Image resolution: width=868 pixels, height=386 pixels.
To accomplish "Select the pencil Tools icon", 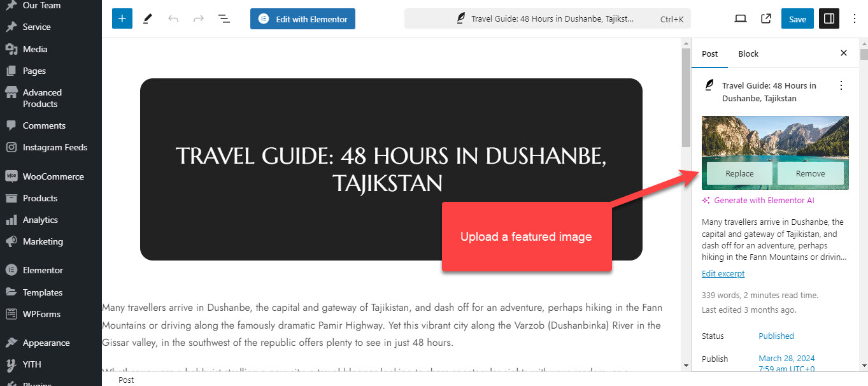I will (148, 19).
